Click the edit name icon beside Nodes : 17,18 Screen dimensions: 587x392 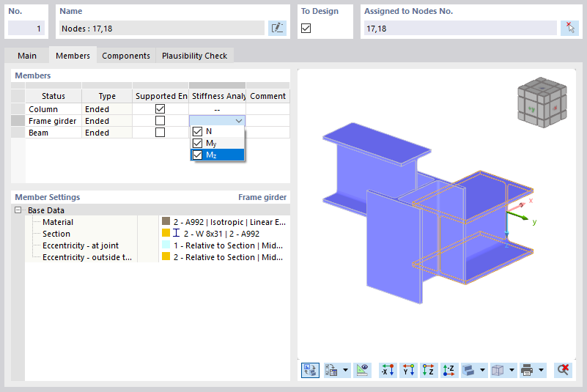tap(277, 28)
